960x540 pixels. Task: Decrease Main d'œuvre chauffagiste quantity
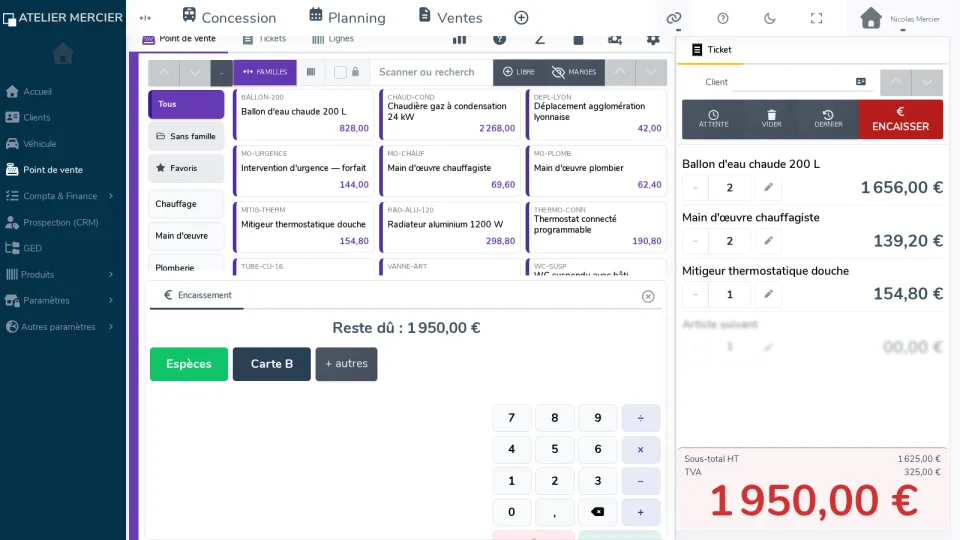click(x=696, y=241)
